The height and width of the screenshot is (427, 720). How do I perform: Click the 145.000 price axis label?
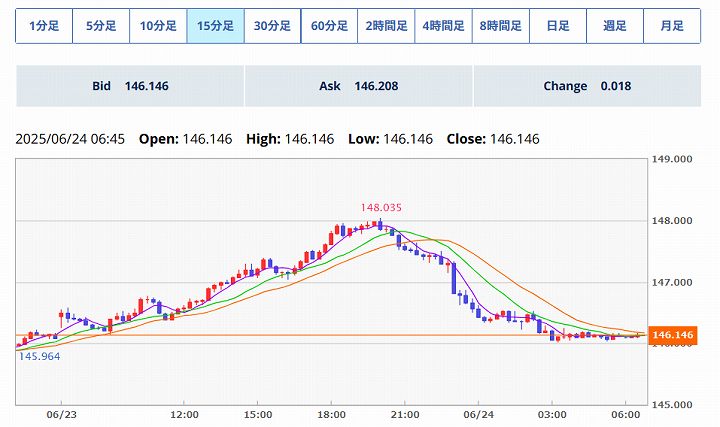672,405
